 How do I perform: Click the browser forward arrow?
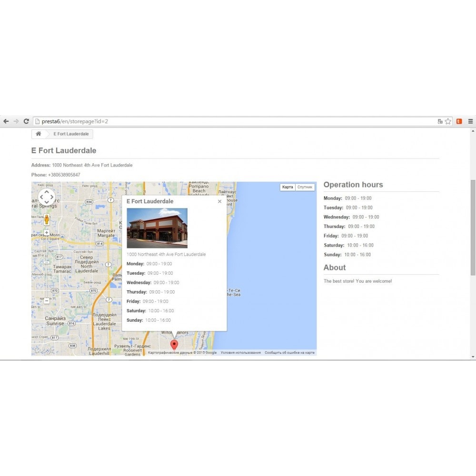click(16, 121)
